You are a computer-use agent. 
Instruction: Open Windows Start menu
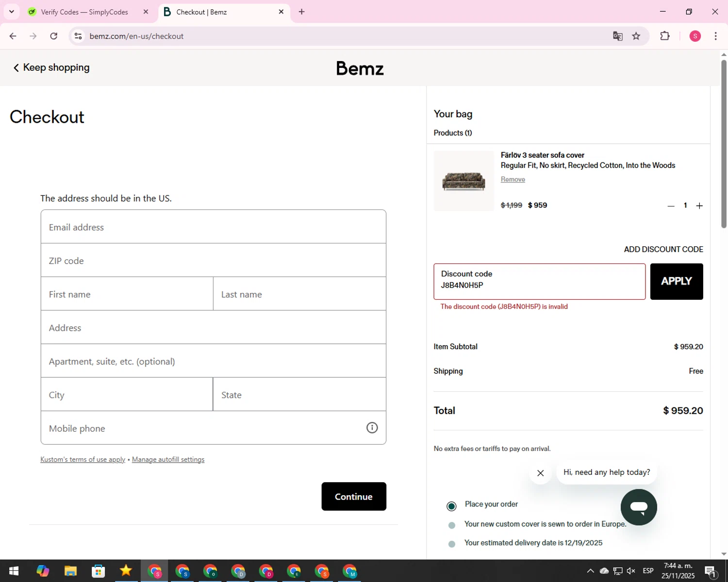click(x=14, y=571)
